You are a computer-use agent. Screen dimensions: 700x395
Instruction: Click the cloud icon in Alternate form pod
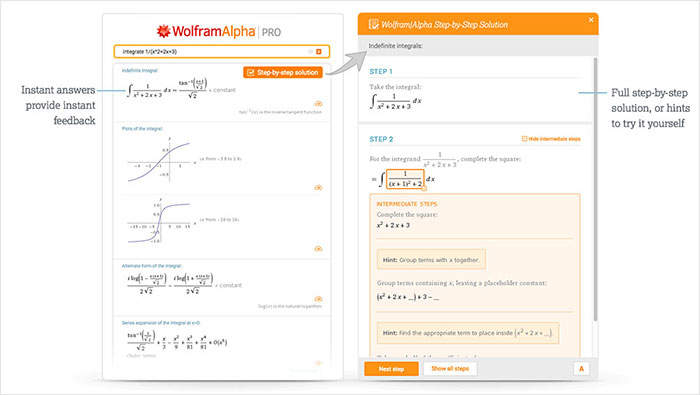coord(318,299)
